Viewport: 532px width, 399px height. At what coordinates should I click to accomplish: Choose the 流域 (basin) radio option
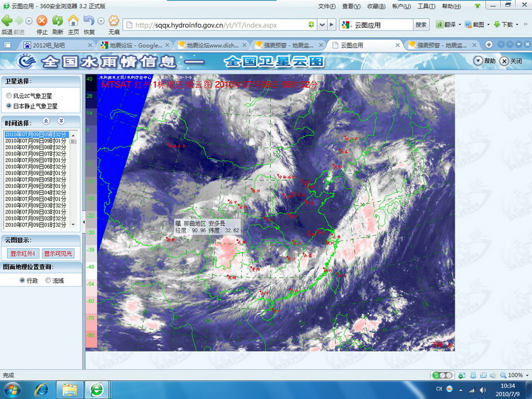(x=48, y=281)
